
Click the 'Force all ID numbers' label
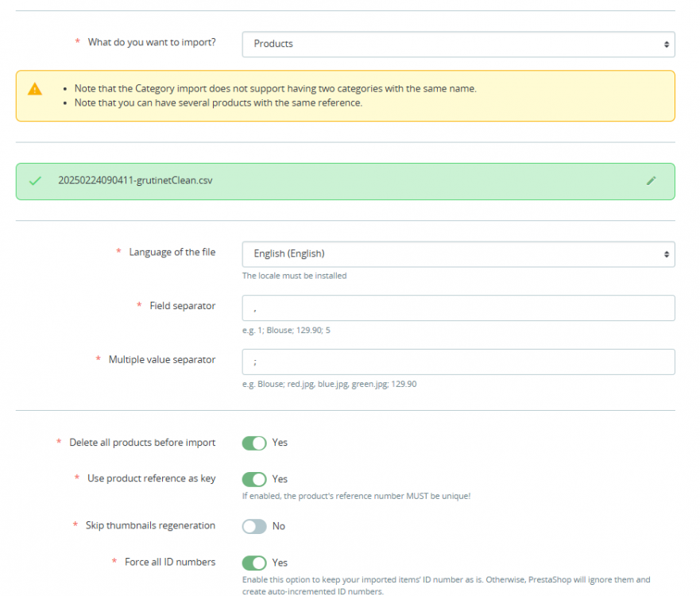[x=170, y=562]
